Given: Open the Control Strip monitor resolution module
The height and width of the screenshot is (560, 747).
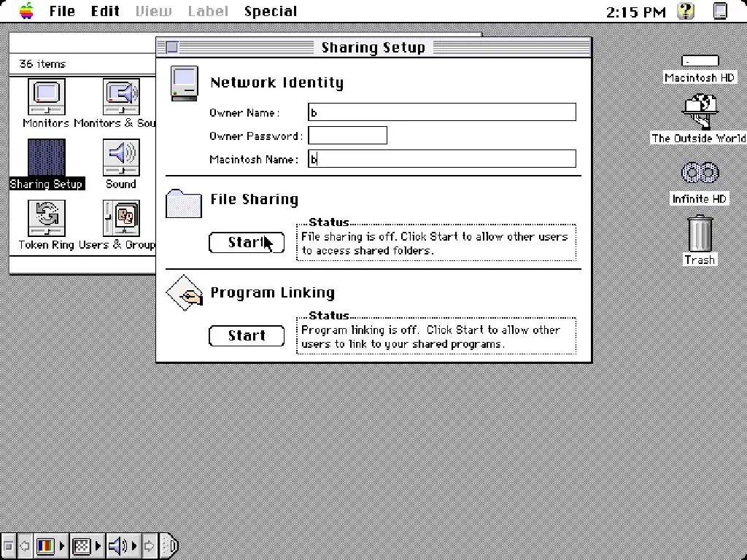Looking at the screenshot, I should pyautogui.click(x=86, y=545).
